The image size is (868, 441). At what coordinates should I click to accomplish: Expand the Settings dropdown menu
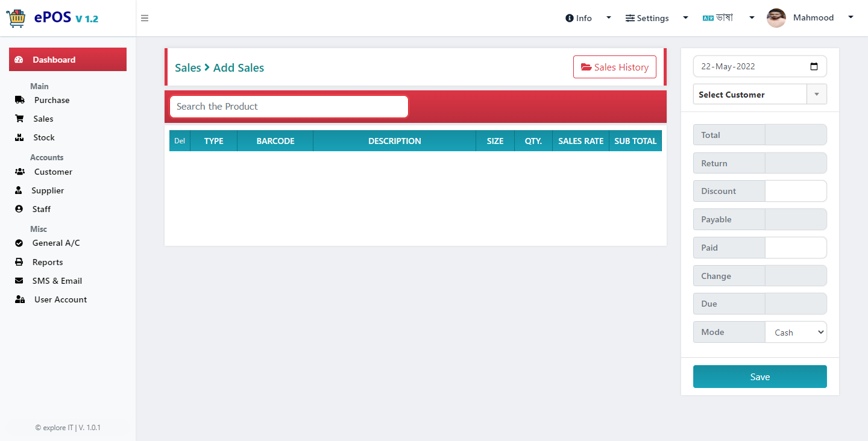pyautogui.click(x=656, y=18)
